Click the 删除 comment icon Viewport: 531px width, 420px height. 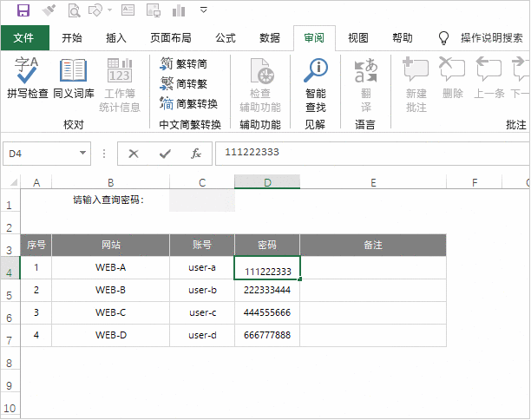[x=452, y=78]
